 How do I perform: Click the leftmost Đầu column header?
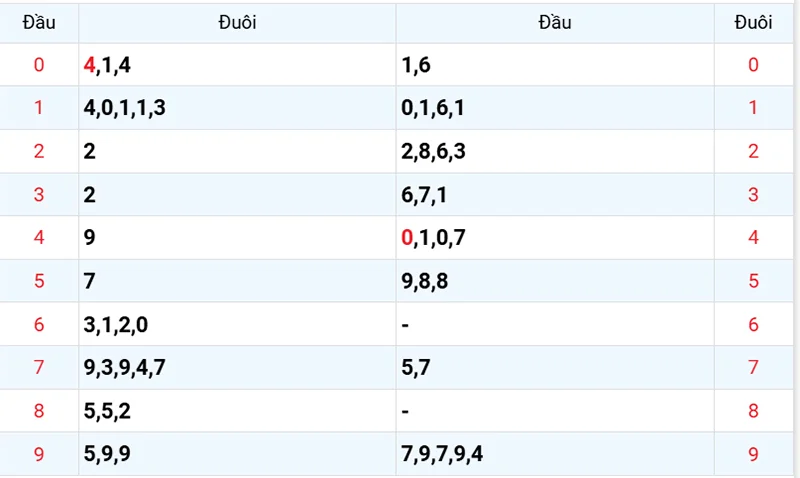39,22
